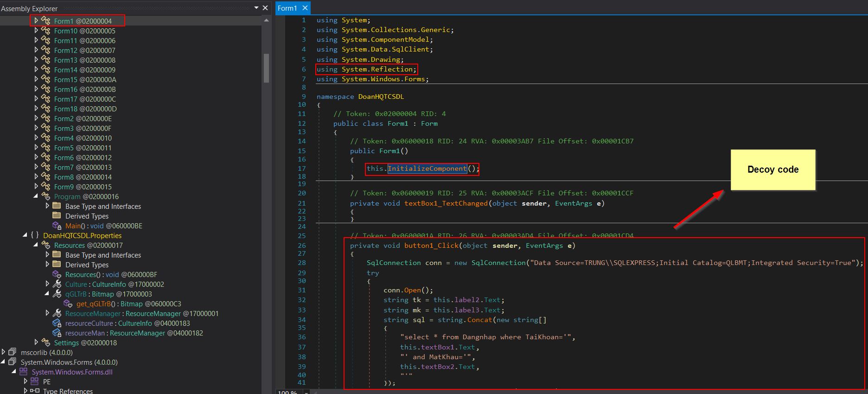Close the Assembly Explorer panel
Screen dimensions: 868x394
click(x=265, y=8)
